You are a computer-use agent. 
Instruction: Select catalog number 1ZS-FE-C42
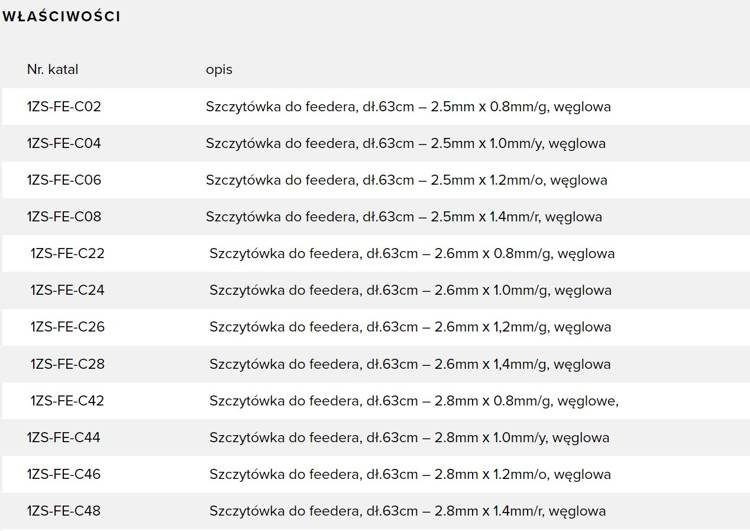coord(67,401)
